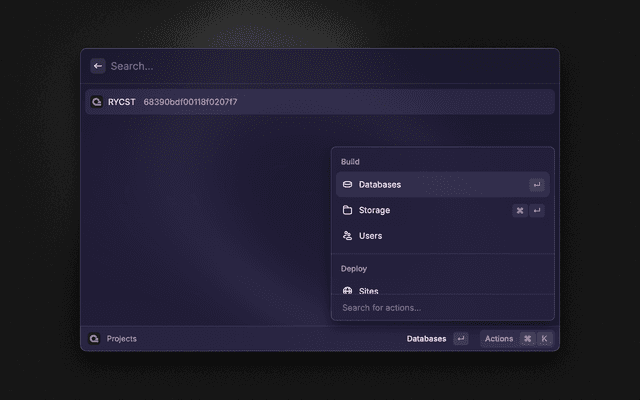This screenshot has width=640, height=400.
Task: Click the Storage folder icon
Action: [x=347, y=211]
